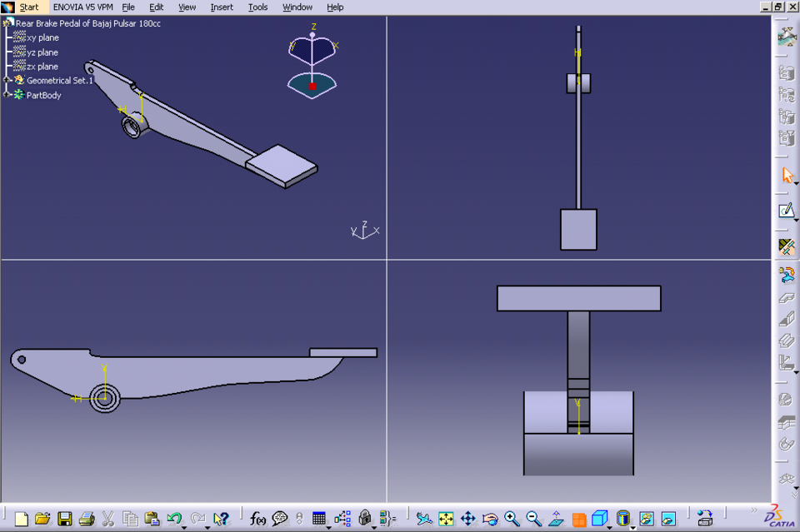Click the What's This help button

click(x=222, y=518)
